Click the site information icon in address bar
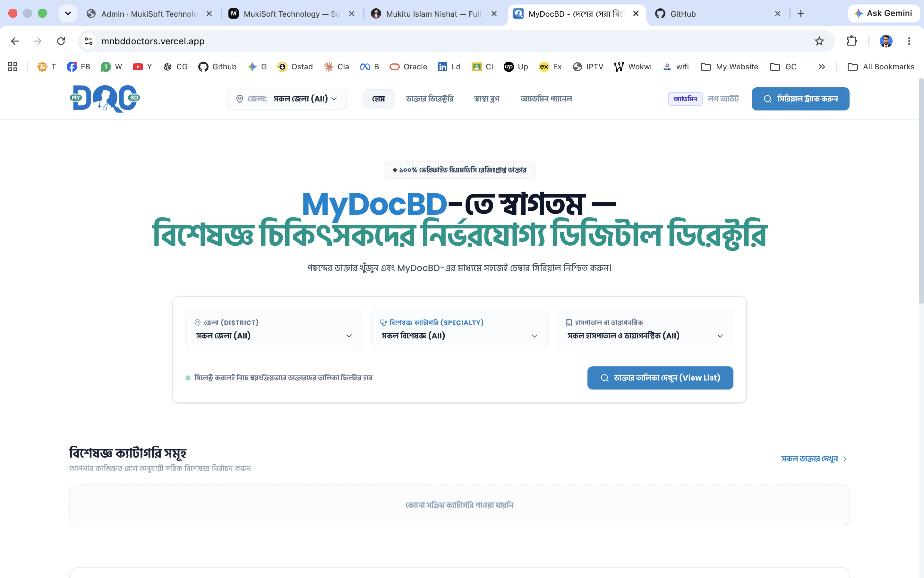This screenshot has height=578, width=924. pos(89,41)
